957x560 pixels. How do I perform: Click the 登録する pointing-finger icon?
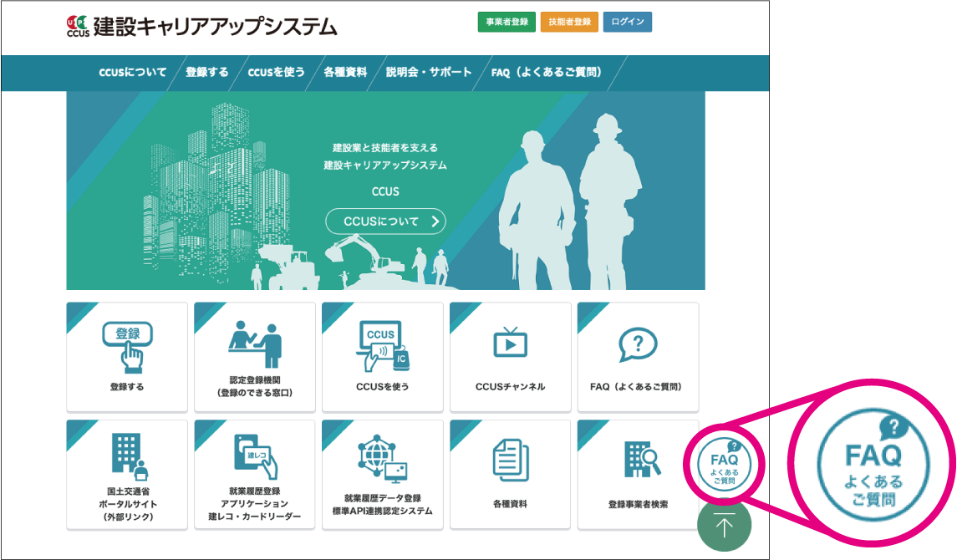[x=127, y=347]
